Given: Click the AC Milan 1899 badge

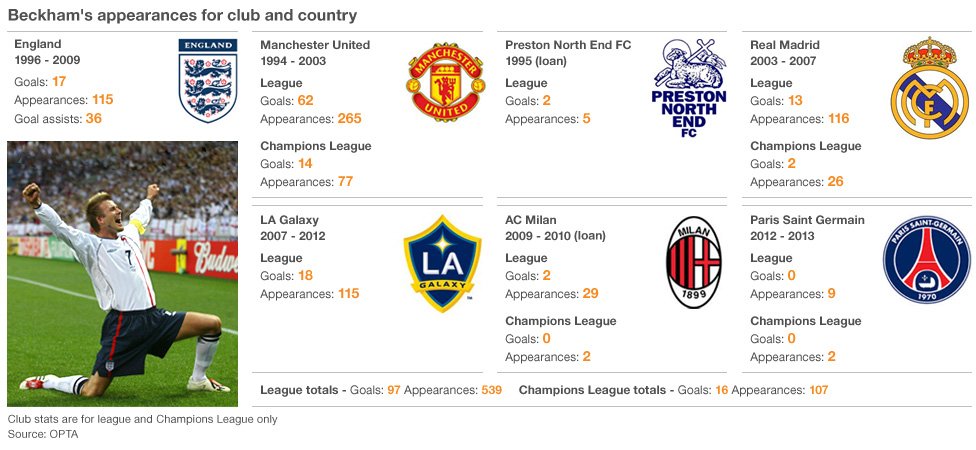Looking at the screenshot, I should [693, 263].
